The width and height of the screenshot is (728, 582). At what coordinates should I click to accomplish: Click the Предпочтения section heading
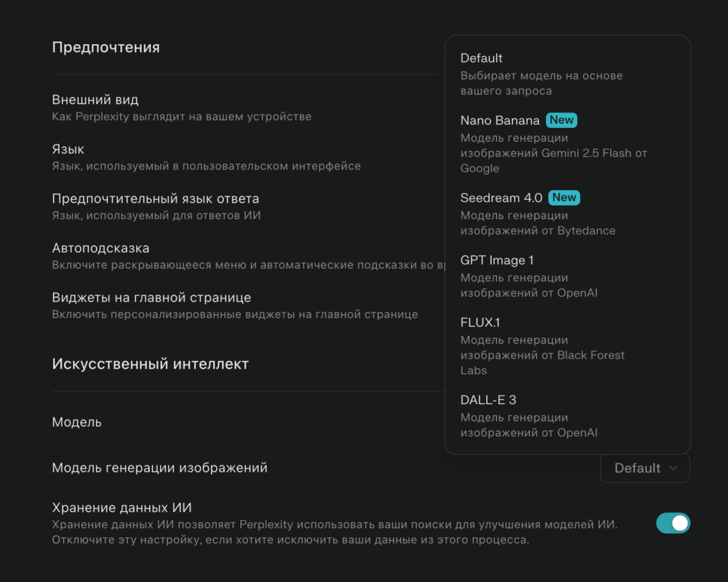[x=106, y=48]
